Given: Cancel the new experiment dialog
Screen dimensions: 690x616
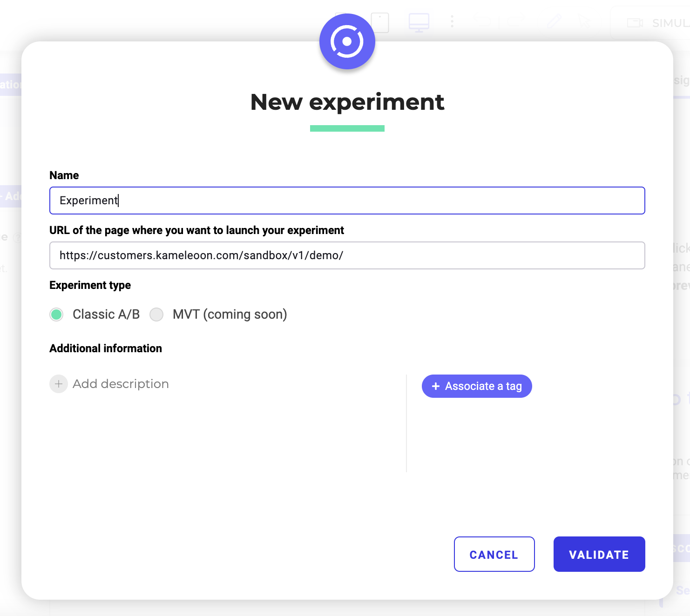Looking at the screenshot, I should (494, 554).
